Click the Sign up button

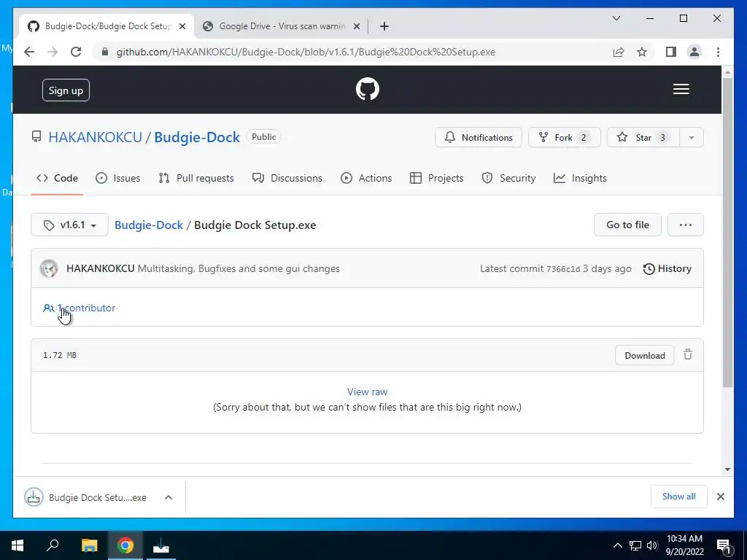(66, 90)
